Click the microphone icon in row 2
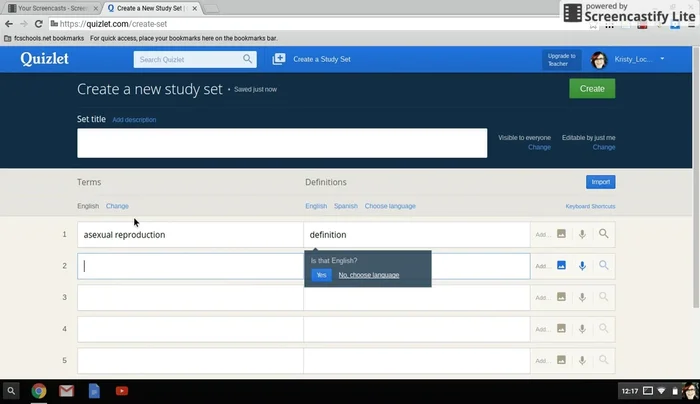 click(x=582, y=266)
